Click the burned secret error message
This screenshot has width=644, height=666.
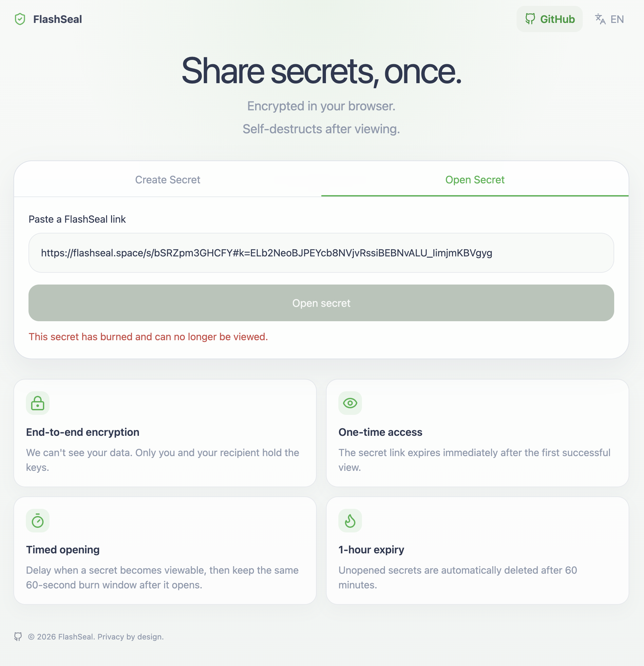[148, 337]
